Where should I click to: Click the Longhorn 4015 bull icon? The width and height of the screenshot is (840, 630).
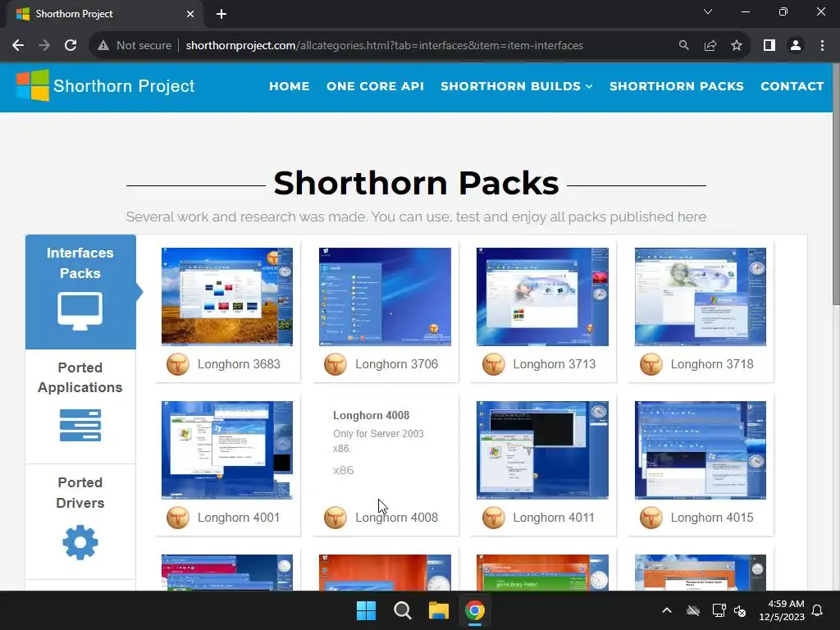point(651,518)
